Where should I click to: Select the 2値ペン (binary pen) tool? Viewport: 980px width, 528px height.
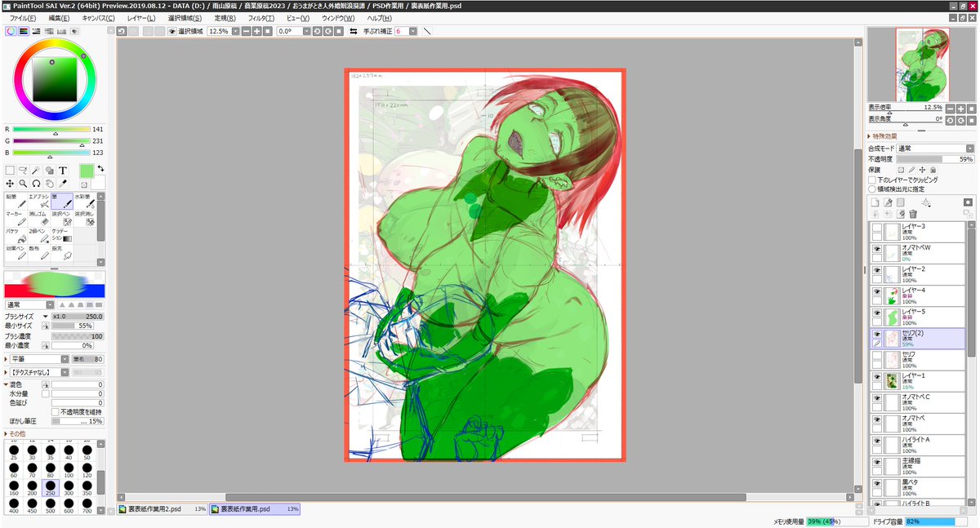click(39, 236)
